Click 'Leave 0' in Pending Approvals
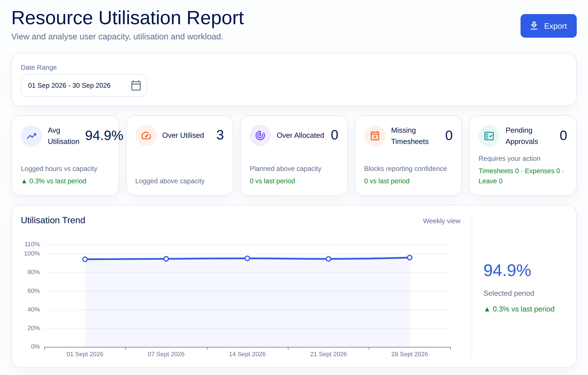 pos(490,181)
